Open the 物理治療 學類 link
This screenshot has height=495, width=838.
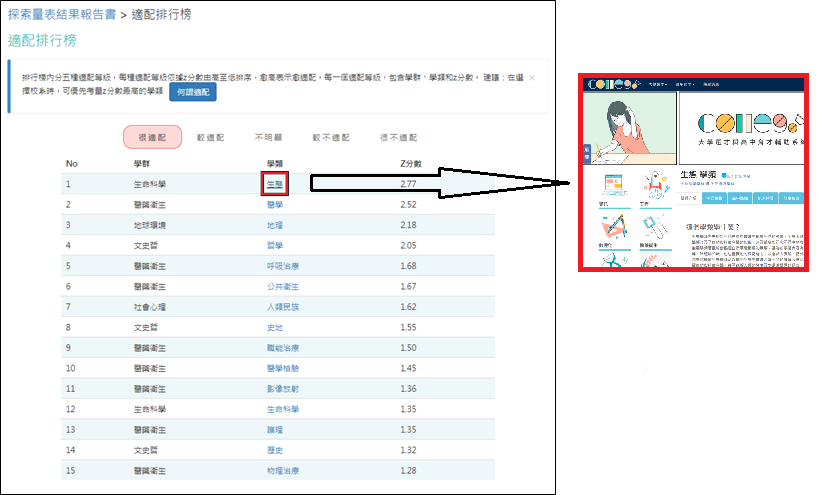[283, 470]
